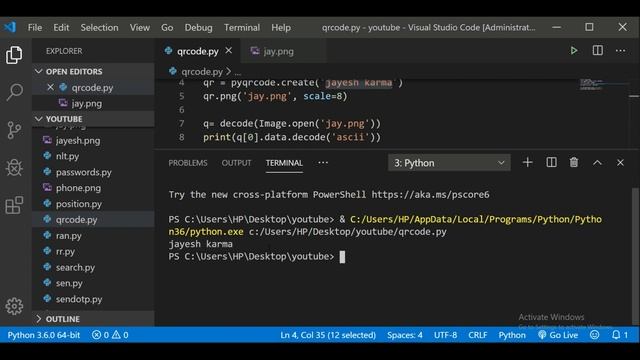Viewport: 640px width, 360px height.
Task: Click the Go Live status bar button
Action: click(x=558, y=335)
